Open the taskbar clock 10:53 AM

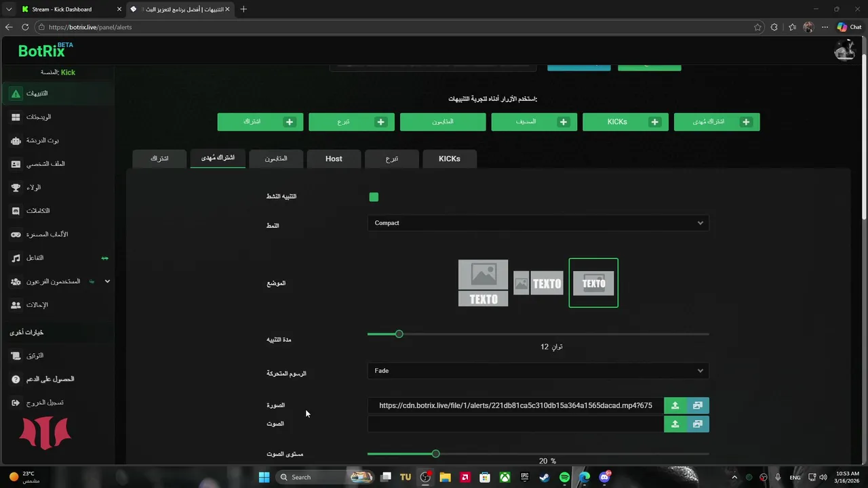847,477
